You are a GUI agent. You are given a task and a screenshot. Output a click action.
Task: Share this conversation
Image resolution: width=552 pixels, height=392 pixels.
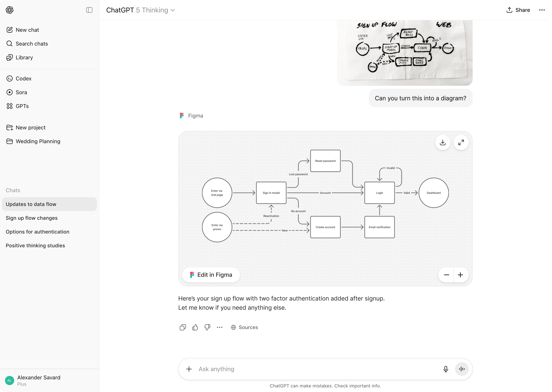tap(518, 10)
